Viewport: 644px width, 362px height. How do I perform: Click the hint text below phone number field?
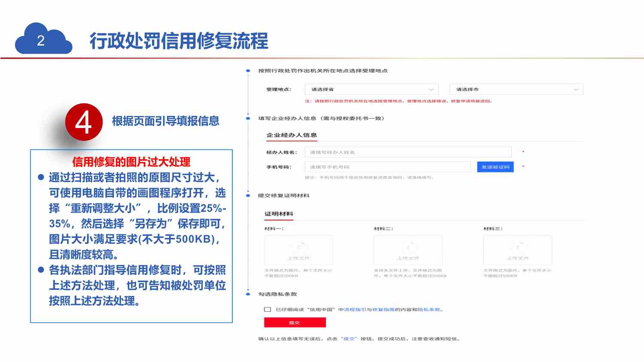[369, 177]
